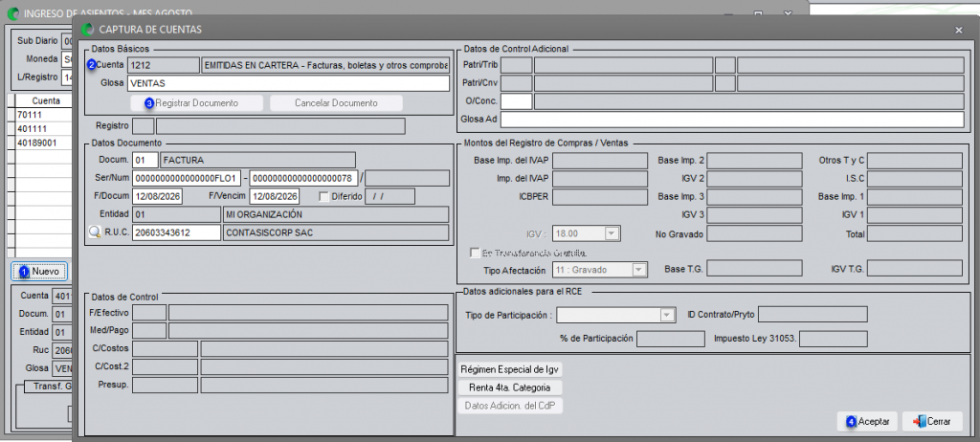
Task: Click the No Gravado amount field
Action: coord(754,233)
